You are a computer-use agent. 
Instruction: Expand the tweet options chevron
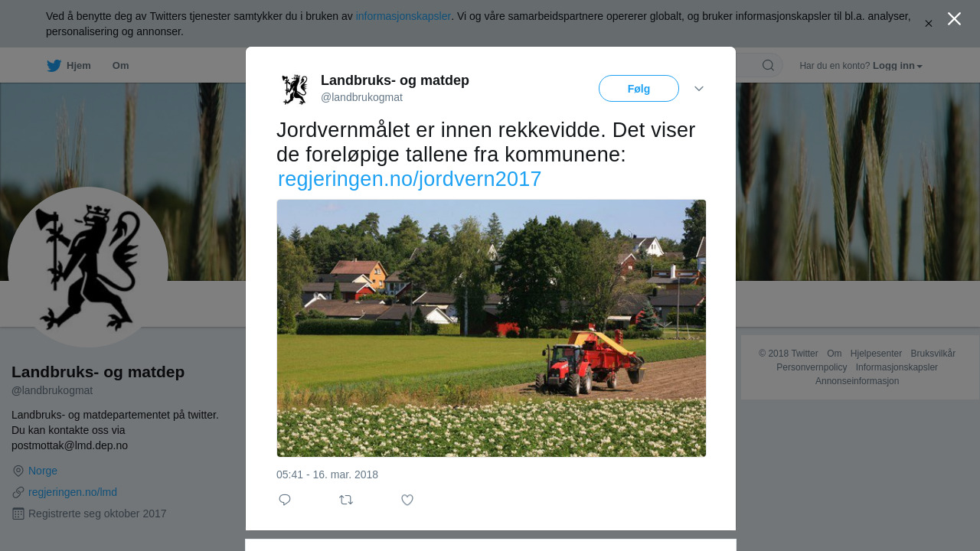[699, 89]
